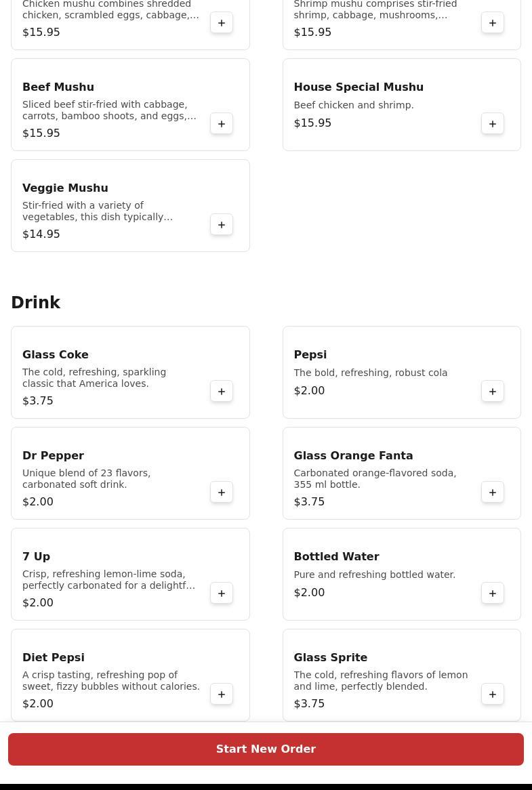
Task: Select the Pepsi item title
Action: 310,355
